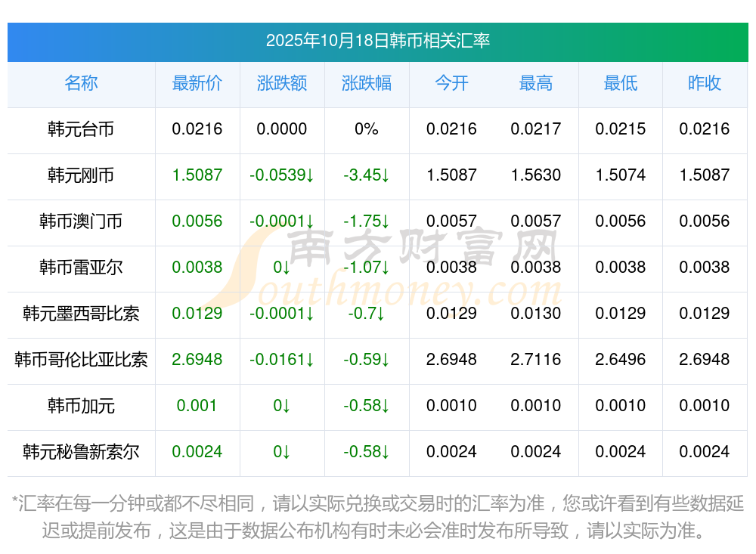Select the 韩币澳门币 row name
This screenshot has width=756, height=554.
81,221
